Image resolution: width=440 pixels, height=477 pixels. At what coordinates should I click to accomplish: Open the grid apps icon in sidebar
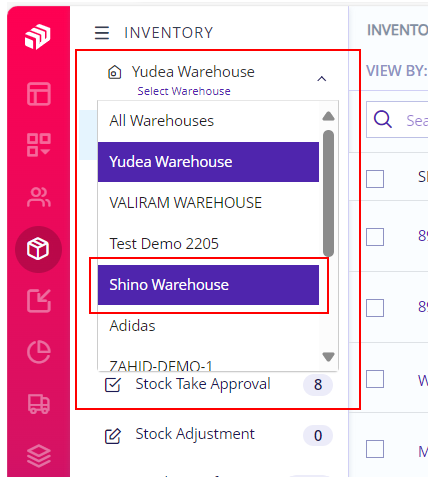coord(39,145)
